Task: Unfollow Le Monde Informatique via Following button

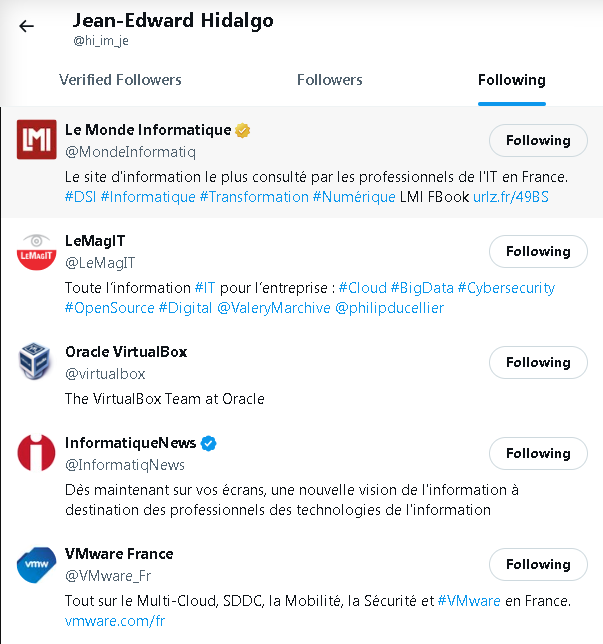Action: (x=538, y=140)
